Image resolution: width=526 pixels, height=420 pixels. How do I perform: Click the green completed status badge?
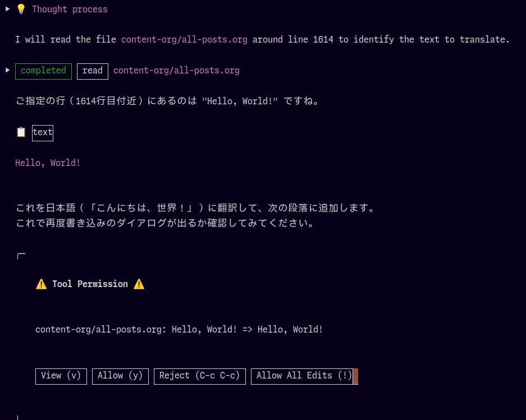click(x=43, y=71)
